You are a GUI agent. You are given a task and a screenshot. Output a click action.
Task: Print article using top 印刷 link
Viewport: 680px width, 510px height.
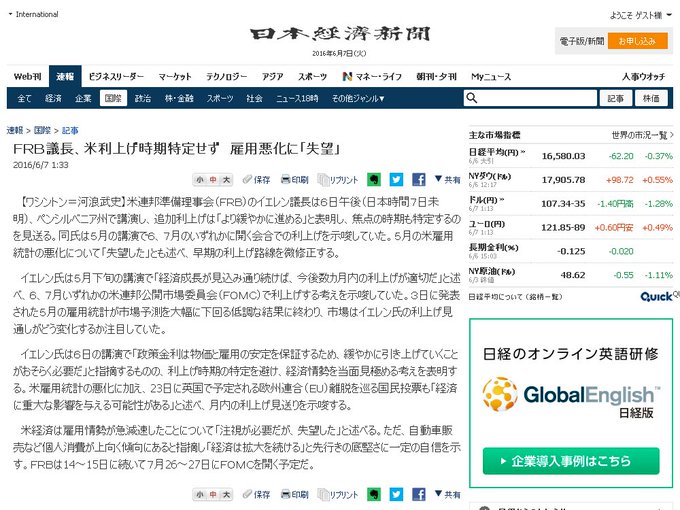(294, 180)
